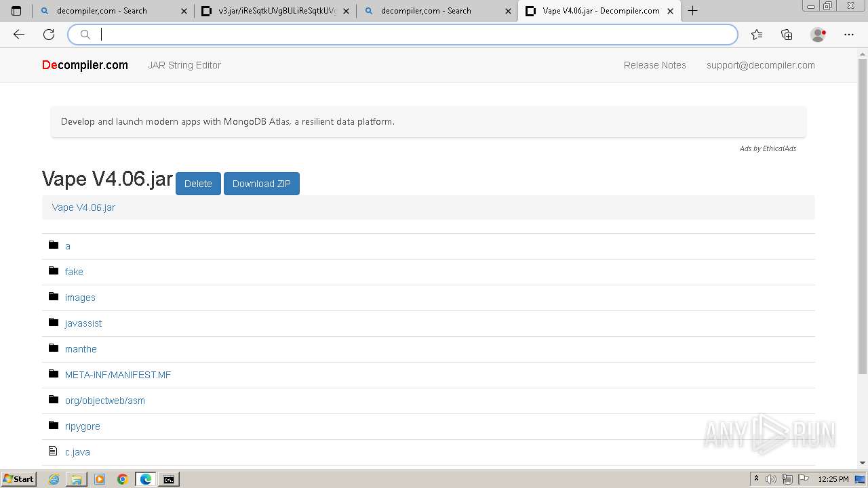
Task: Open the Windows Start menu
Action: (19, 479)
